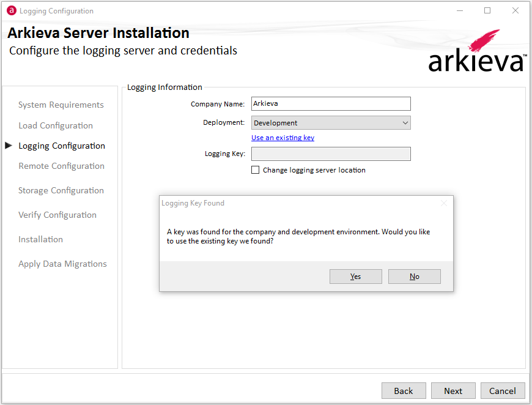Select Remote Configuration step
This screenshot has width=532, height=405.
[x=61, y=166]
